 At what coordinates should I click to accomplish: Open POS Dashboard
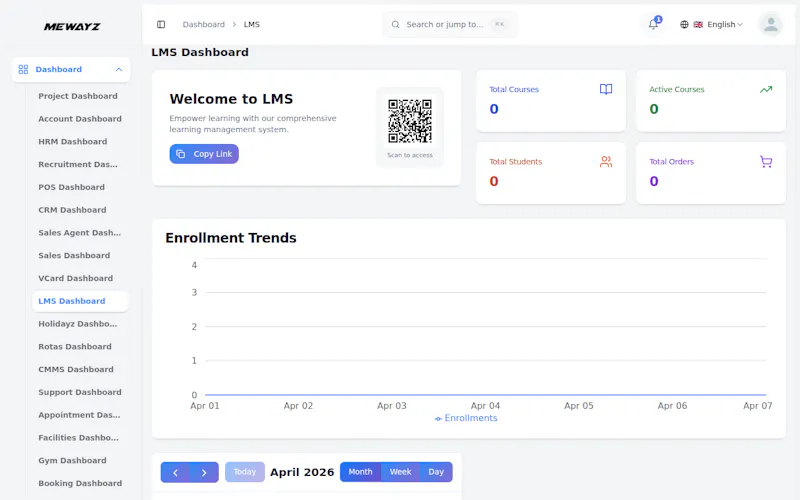click(71, 187)
